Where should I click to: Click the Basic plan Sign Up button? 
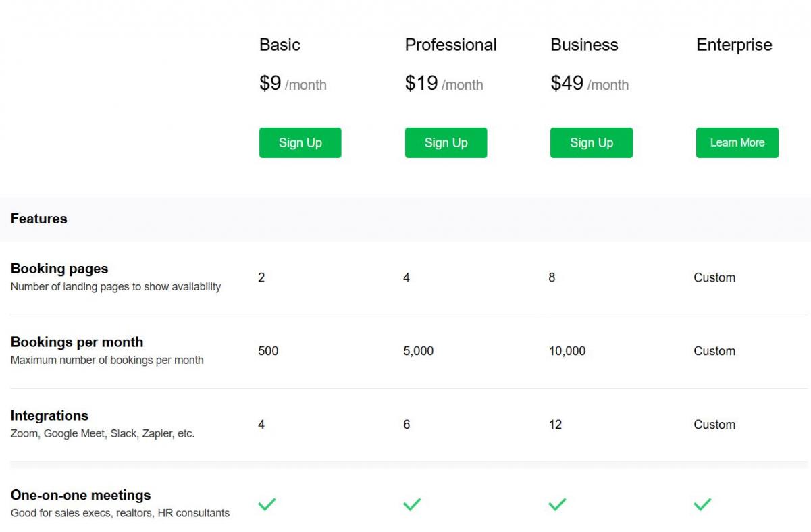(300, 142)
